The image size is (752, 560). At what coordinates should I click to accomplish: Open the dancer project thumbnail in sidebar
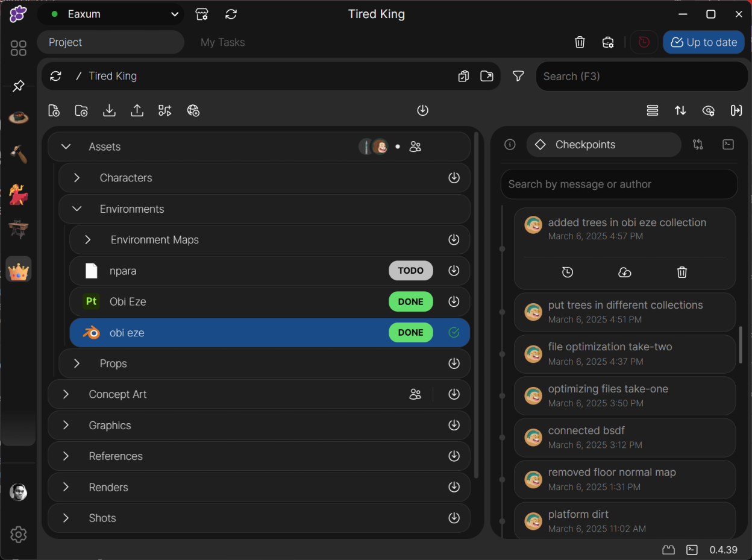[x=19, y=194]
